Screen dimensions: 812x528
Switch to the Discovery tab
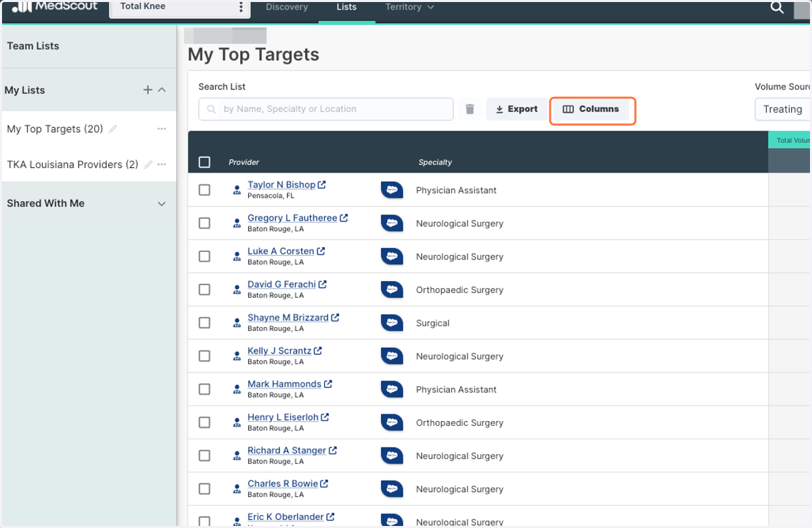287,7
